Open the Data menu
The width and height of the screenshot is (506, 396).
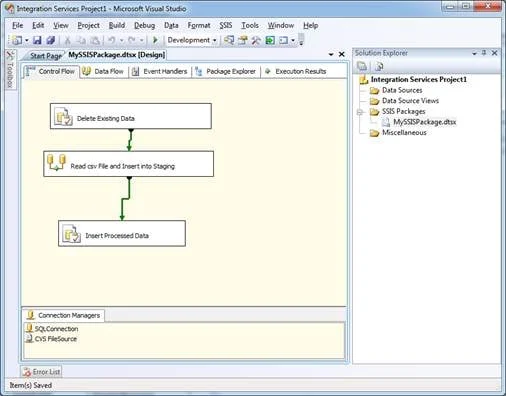171,25
